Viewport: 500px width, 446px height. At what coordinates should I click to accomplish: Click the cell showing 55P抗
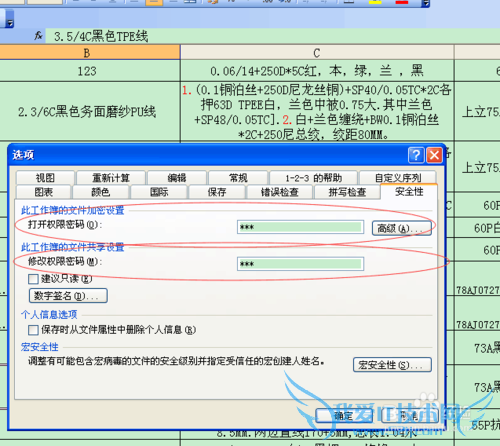pyautogui.click(x=477, y=425)
